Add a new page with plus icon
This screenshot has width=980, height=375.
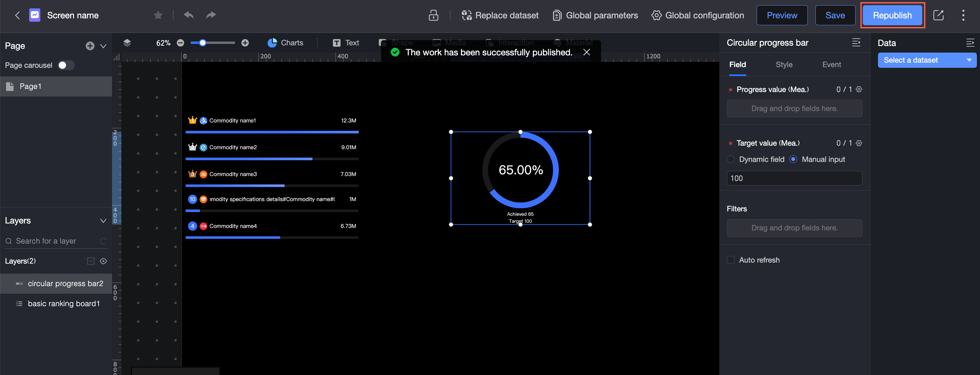(x=90, y=46)
